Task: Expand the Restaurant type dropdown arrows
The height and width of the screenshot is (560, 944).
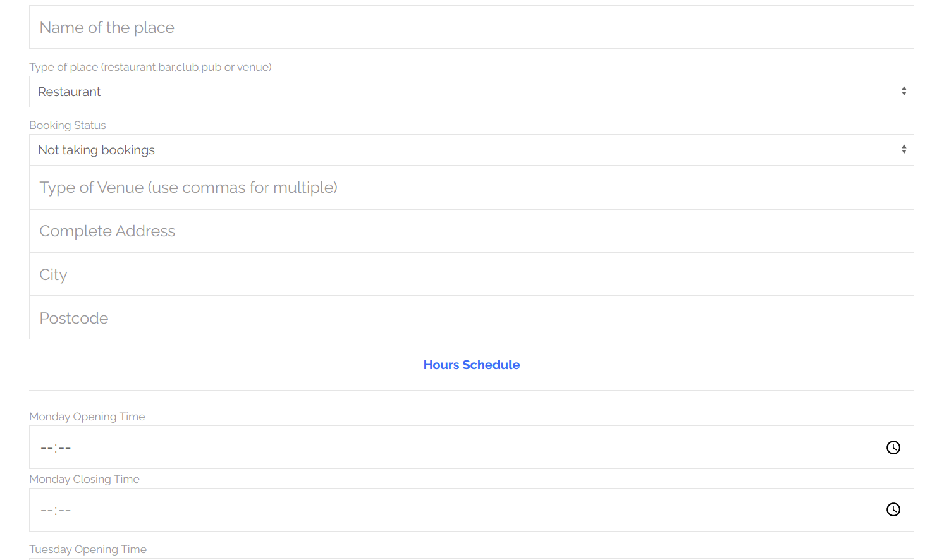Action: pos(904,91)
